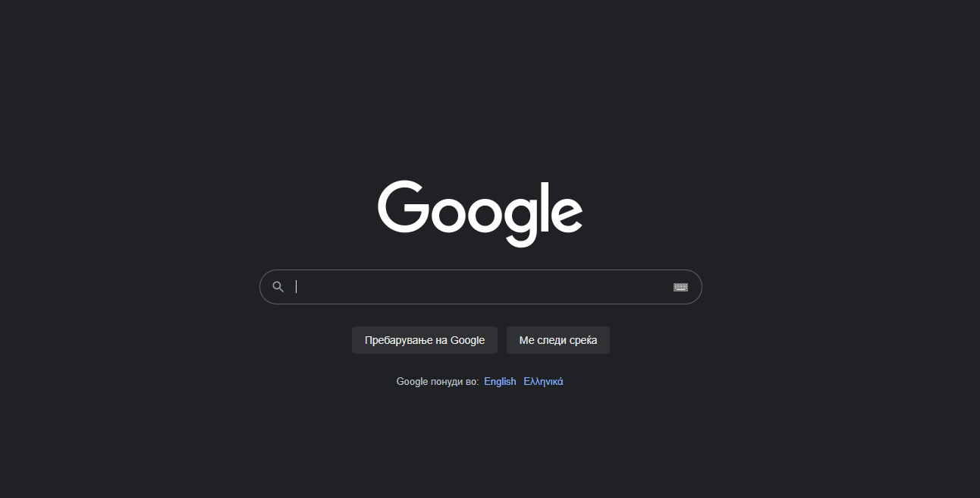Show input tools via keyboard icon
980x498 pixels.
(x=680, y=287)
